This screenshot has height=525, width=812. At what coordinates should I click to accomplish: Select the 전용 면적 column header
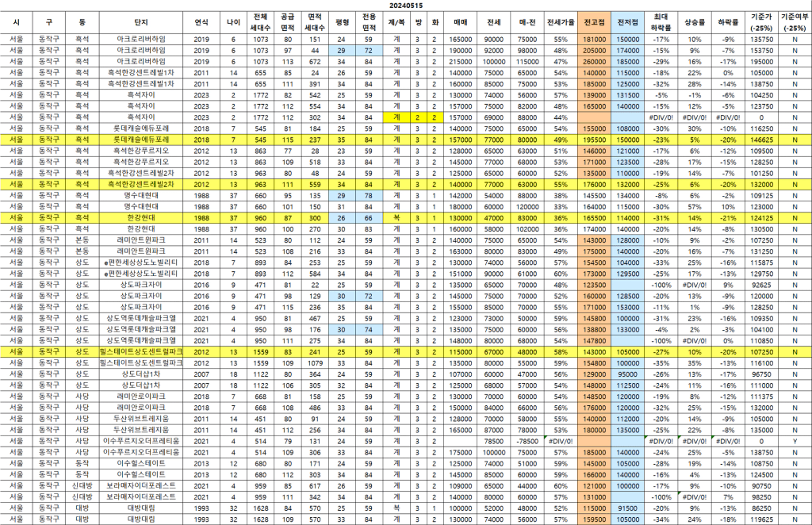[369, 22]
